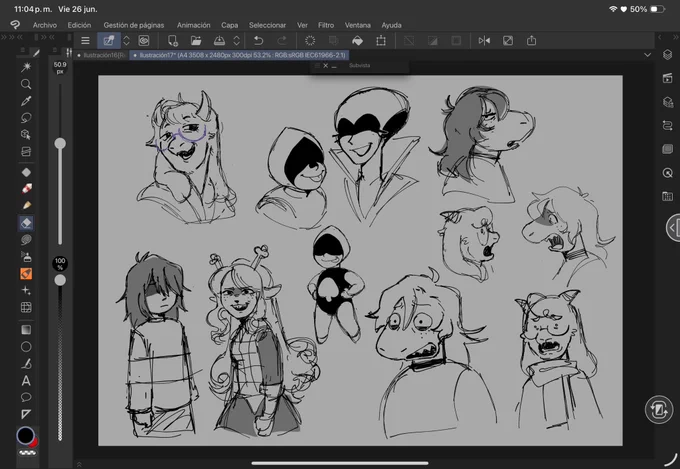Select the Eyedropper tool

tap(26, 101)
